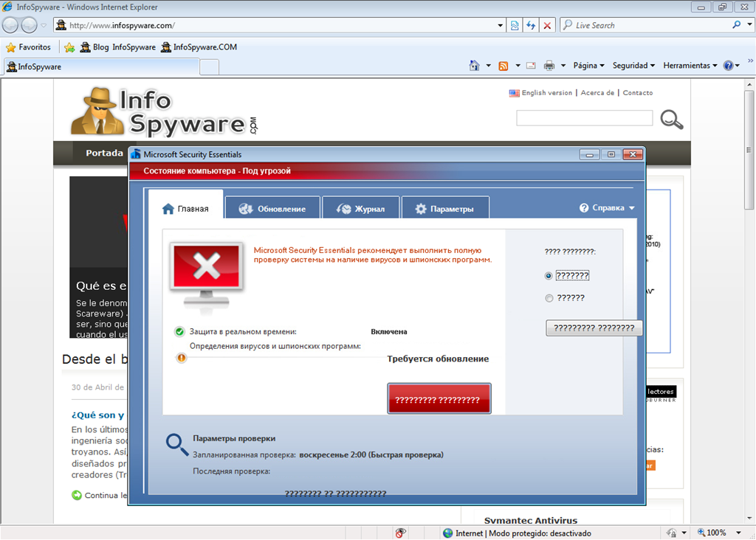The width and height of the screenshot is (756, 540).
Task: Close the Microsoft Security Essentials window
Action: point(633,154)
